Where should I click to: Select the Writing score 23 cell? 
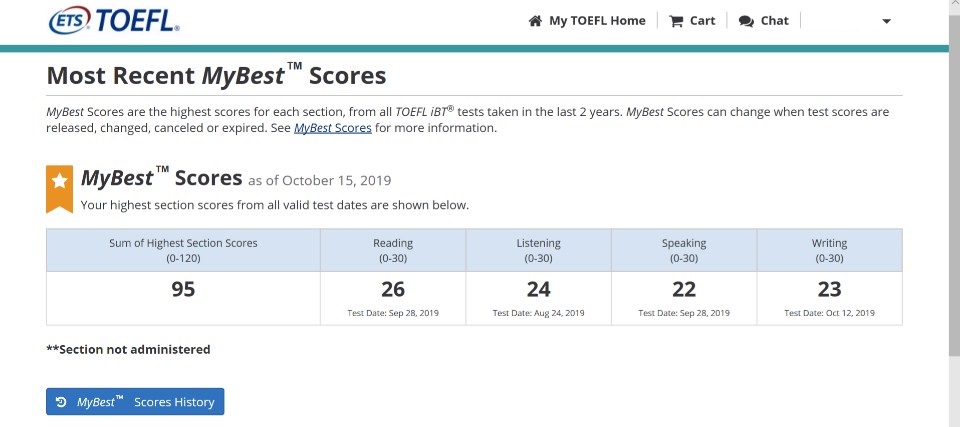pos(830,298)
